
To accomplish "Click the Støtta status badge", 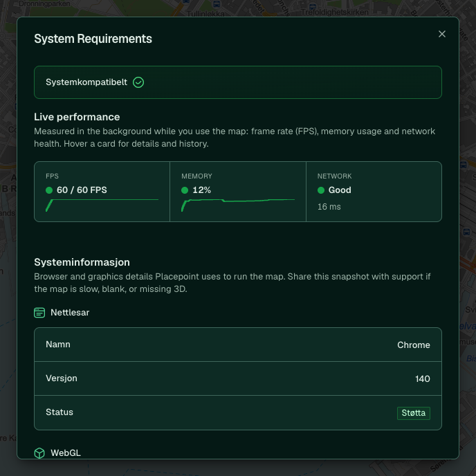I will (414, 413).
